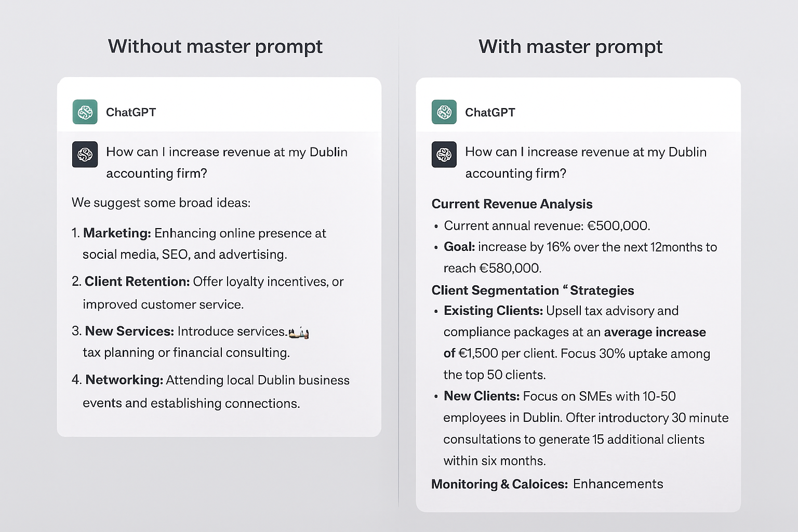
Task: Click the "Current Revenue Analysis" section heading
Action: (x=512, y=204)
